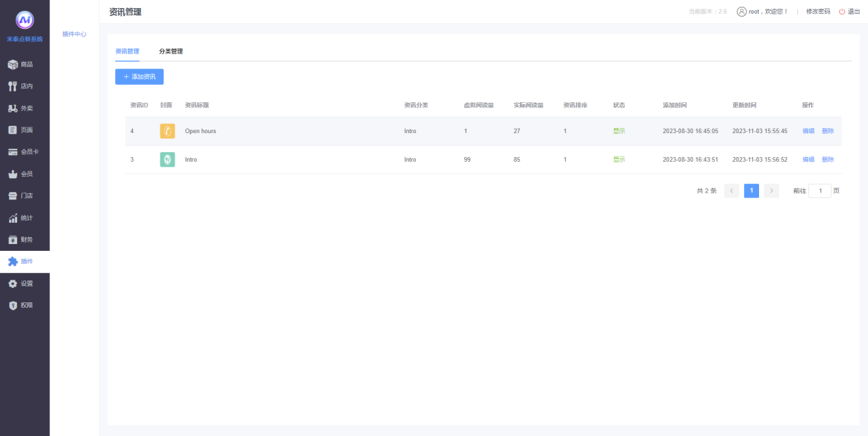This screenshot has width=868, height=436.
Task: Open the 商品 products sidebar icon
Action: [x=12, y=64]
